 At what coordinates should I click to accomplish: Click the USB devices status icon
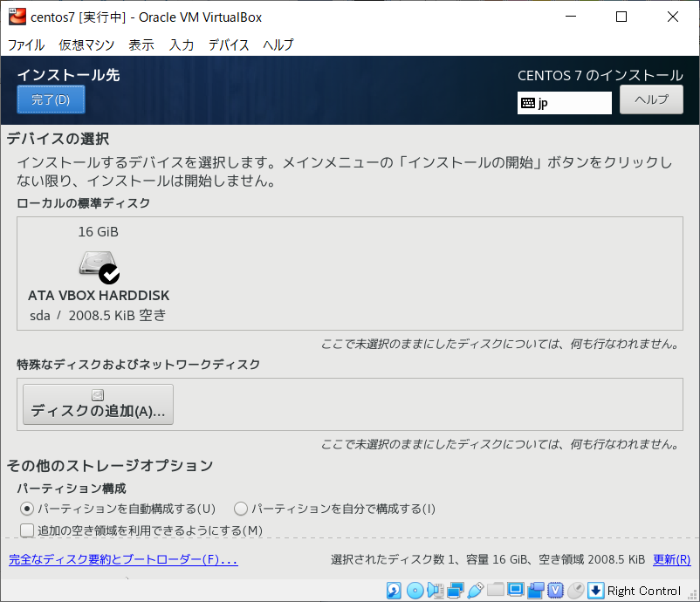(x=476, y=591)
